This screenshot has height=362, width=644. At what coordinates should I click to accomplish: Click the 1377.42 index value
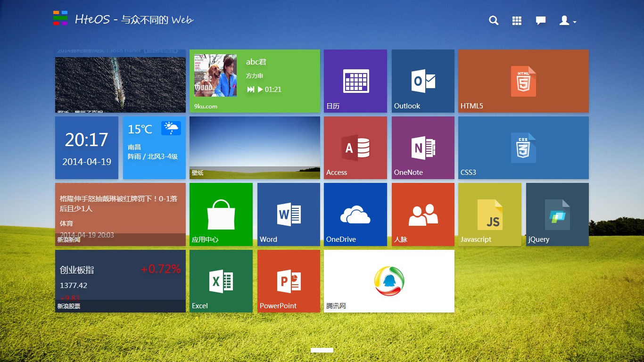74,286
